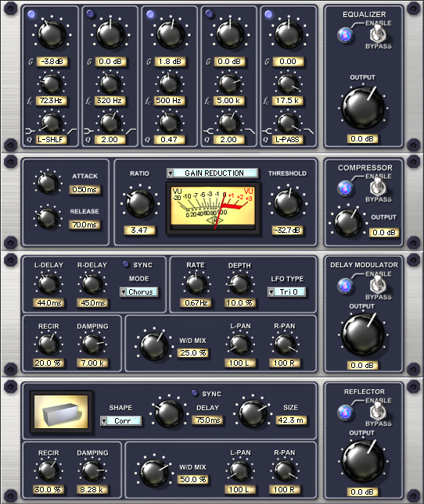Toggle the Compressor enable/bypass switch
Screen dimensions: 424x504
(x=379, y=187)
